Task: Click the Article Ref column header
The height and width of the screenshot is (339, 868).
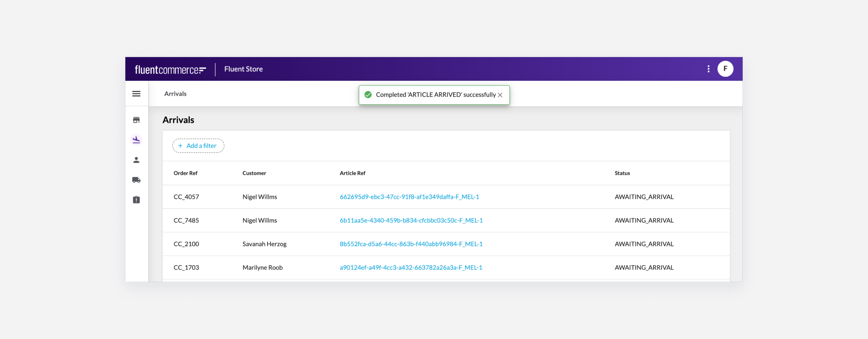Action: click(x=352, y=174)
